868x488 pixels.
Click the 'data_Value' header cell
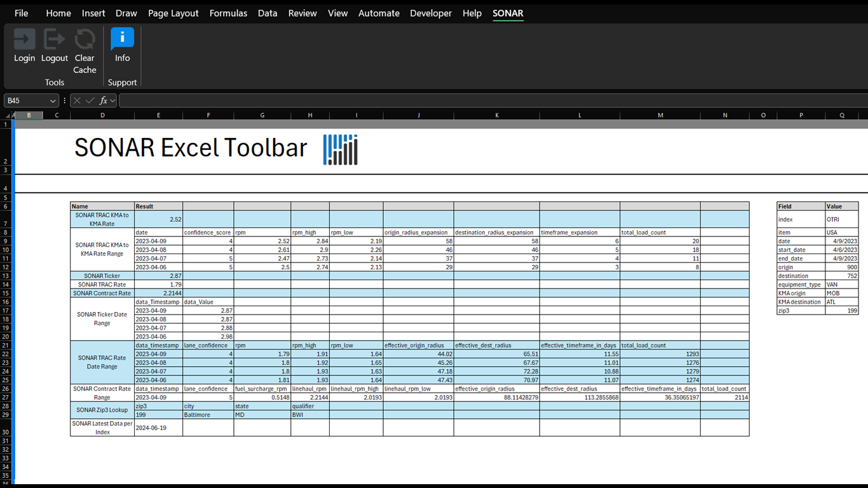click(x=208, y=302)
